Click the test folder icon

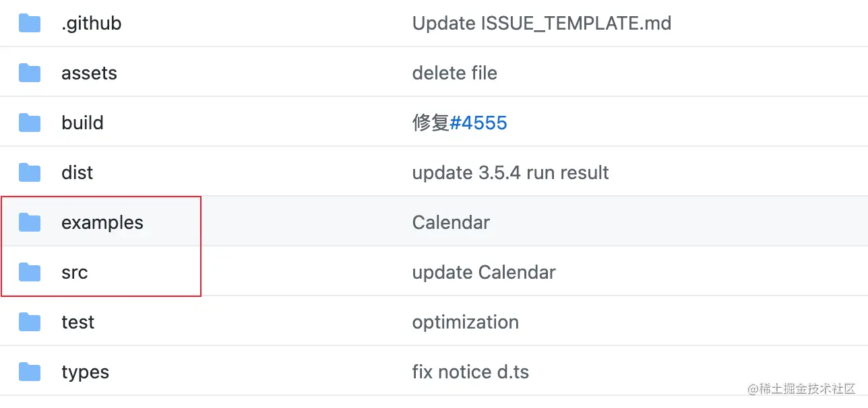[x=30, y=322]
